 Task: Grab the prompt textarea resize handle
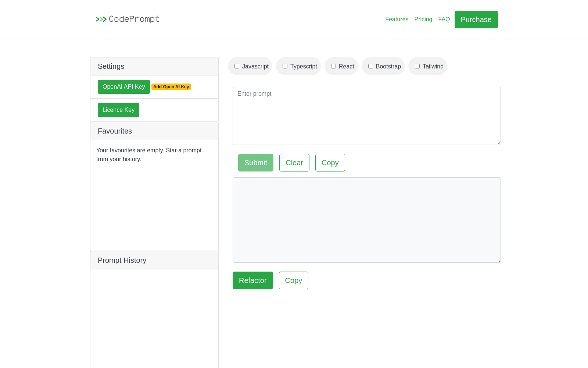pos(498,142)
